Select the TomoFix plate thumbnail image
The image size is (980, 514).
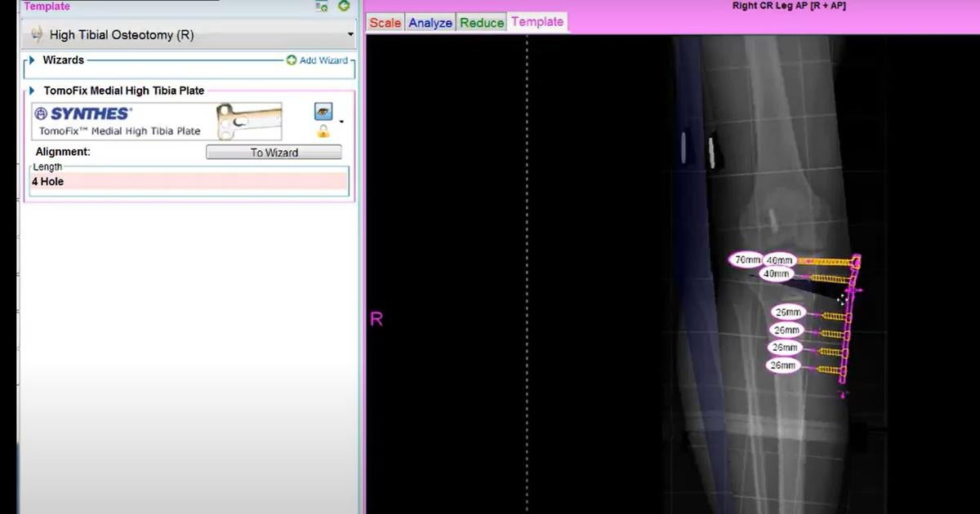pos(247,119)
